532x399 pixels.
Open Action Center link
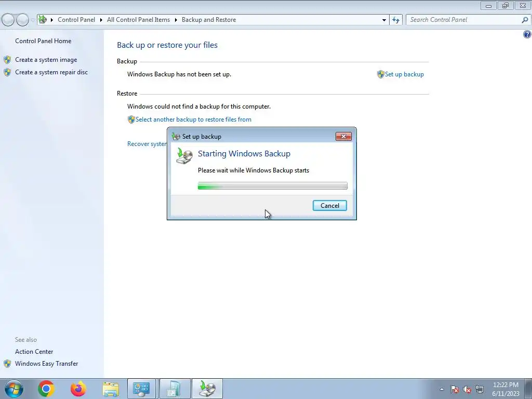[x=34, y=352]
